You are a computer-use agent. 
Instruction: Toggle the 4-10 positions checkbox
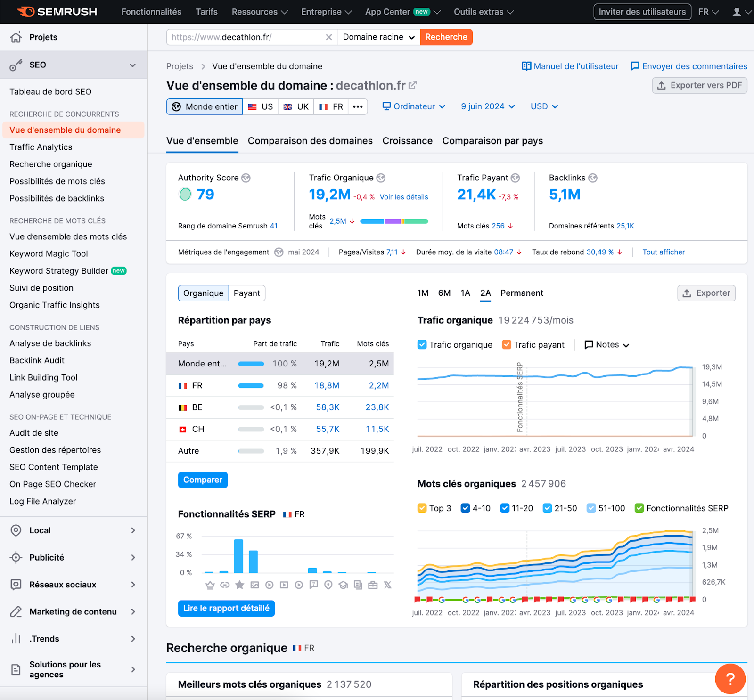click(x=466, y=508)
